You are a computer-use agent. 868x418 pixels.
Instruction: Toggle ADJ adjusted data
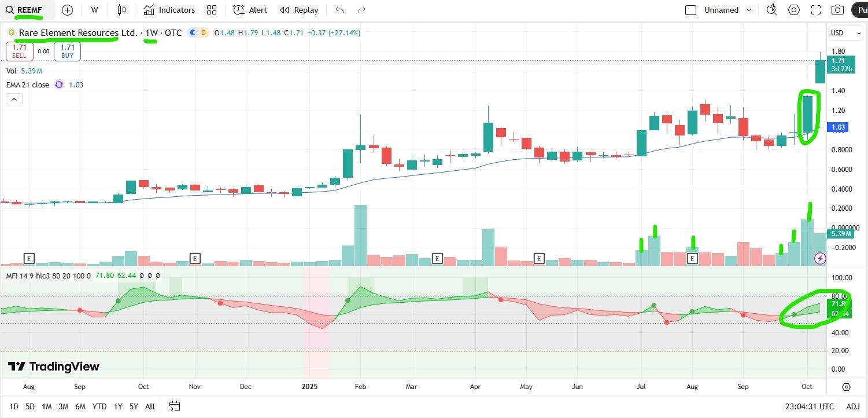(852, 406)
